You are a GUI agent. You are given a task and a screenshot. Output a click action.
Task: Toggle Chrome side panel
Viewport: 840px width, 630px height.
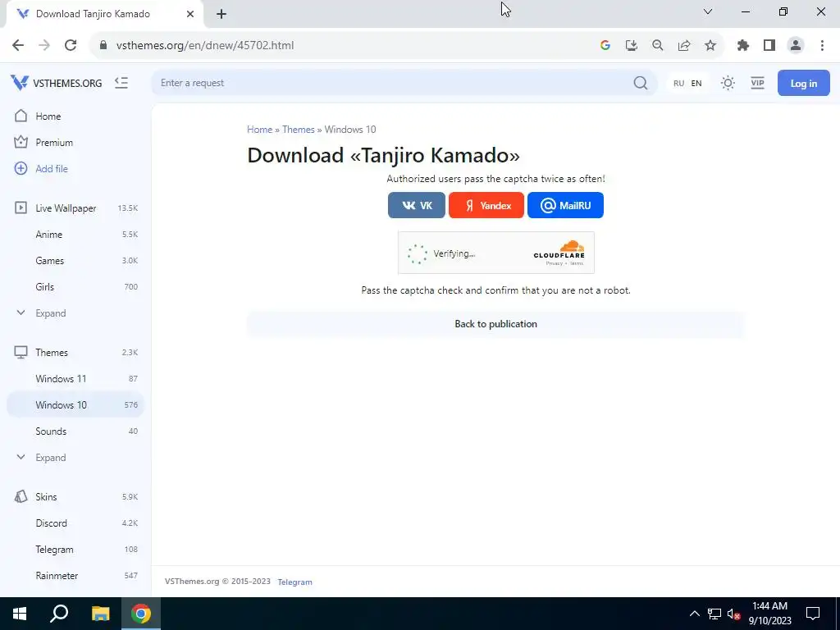769,46
